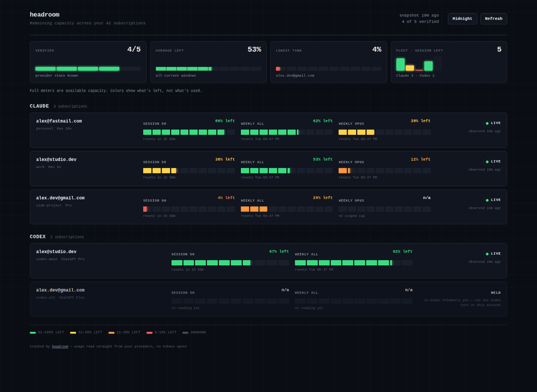Screen dimensions: 537x392
Task: Click LIVE dot on Claude alex.dev@gmail.com row
Action: coord(487,200)
